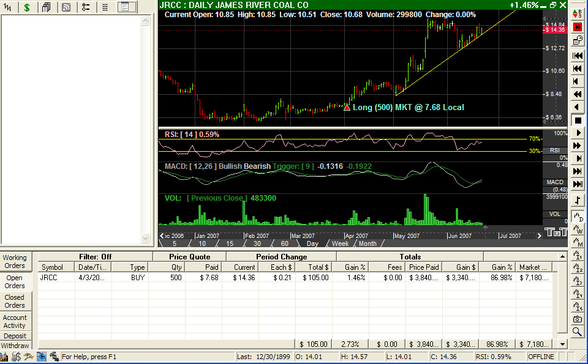Select the 60 timeframe tab

(x=285, y=244)
